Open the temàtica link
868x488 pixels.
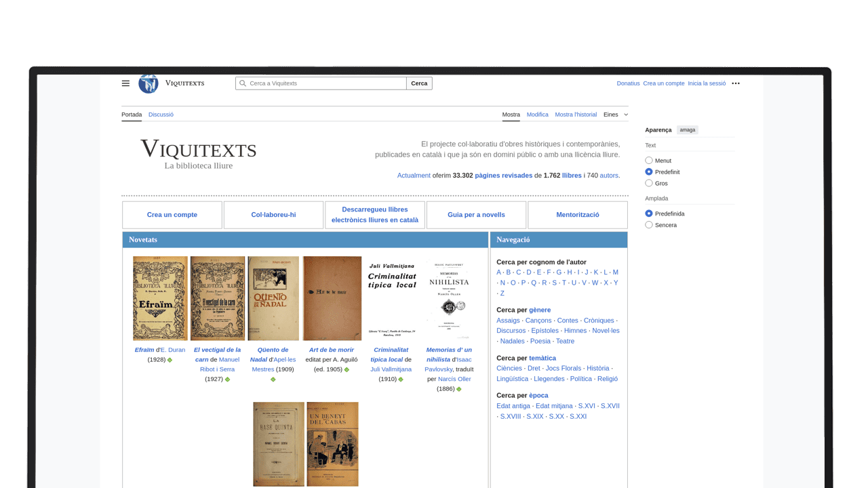pyautogui.click(x=542, y=358)
